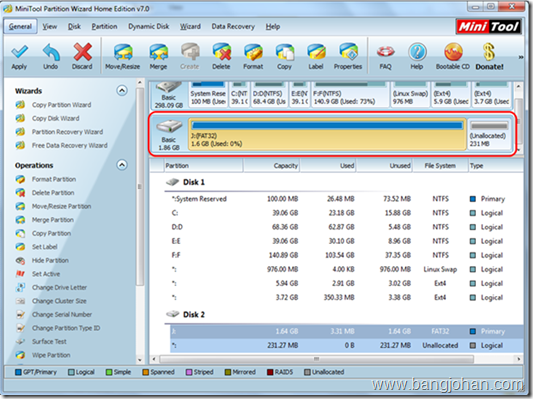The width and height of the screenshot is (533, 399).
Task: Select F:F(NTFS) 140.9 GB block in disk map
Action: click(350, 94)
